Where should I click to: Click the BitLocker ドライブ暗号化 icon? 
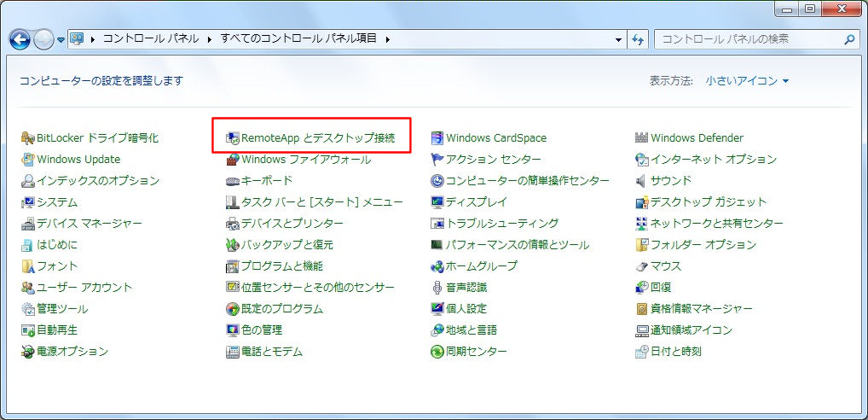[x=27, y=138]
